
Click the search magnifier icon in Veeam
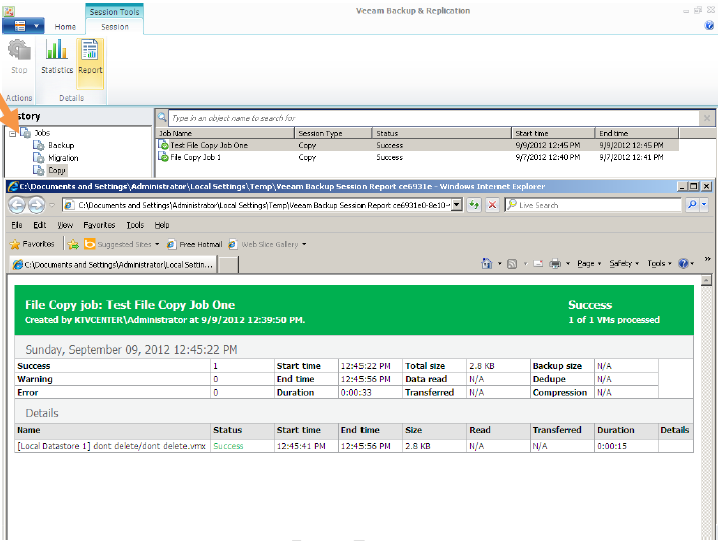click(x=162, y=118)
